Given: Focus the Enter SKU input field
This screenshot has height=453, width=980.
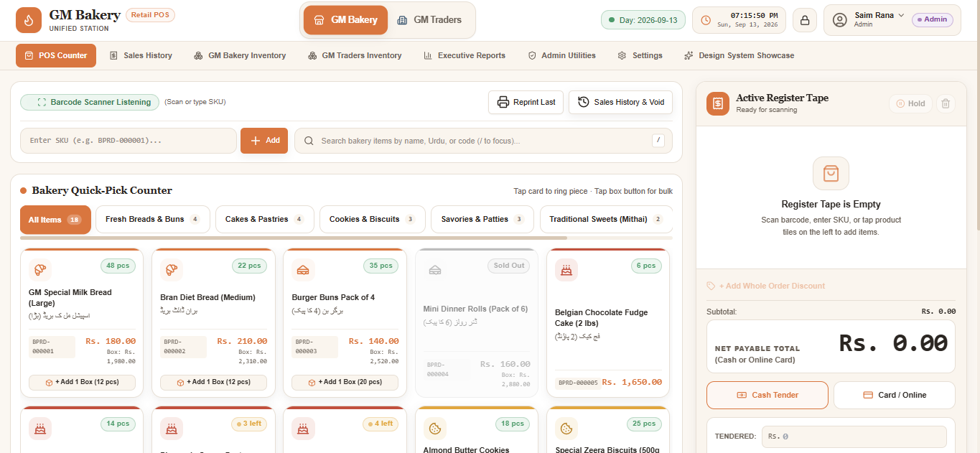Looking at the screenshot, I should [x=129, y=141].
